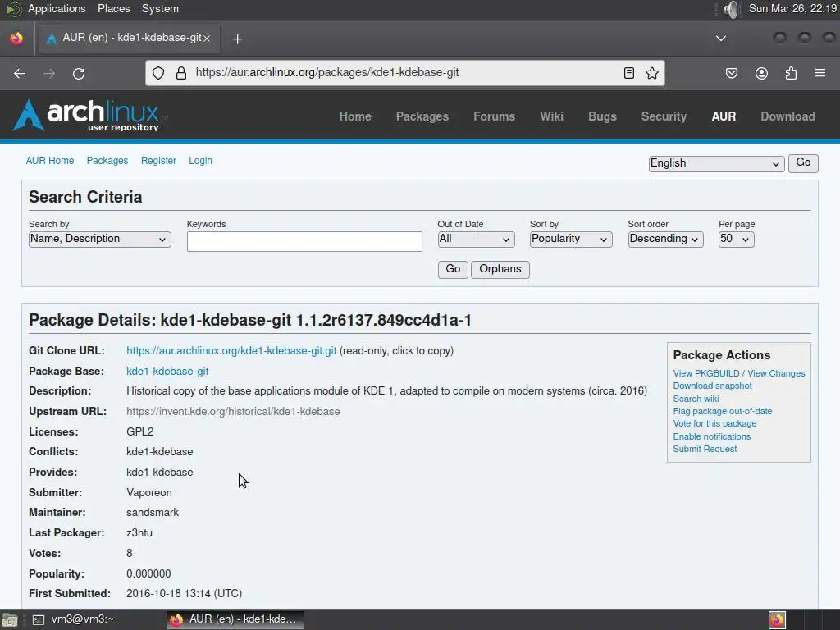Click Search wiki link

[696, 399]
